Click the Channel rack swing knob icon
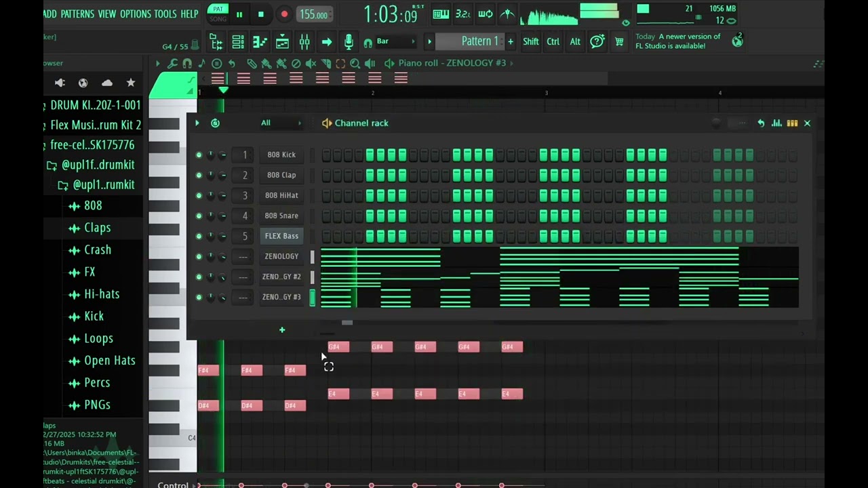Image resolution: width=868 pixels, height=488 pixels. (716, 123)
